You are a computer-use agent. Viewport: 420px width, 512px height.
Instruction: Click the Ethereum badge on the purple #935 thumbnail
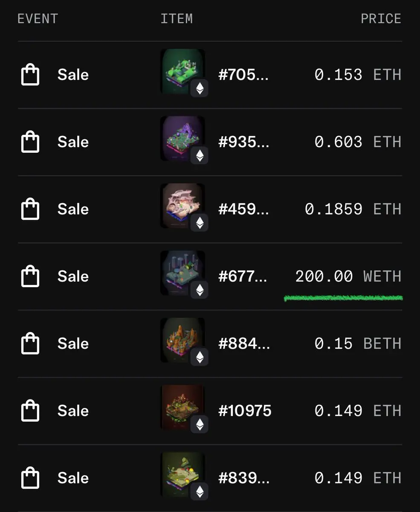click(199, 155)
